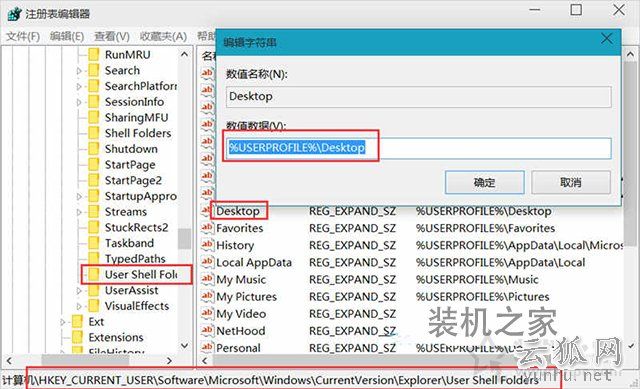Click the string value icon beside My Video
The height and width of the screenshot is (389, 640).
pyautogui.click(x=207, y=313)
